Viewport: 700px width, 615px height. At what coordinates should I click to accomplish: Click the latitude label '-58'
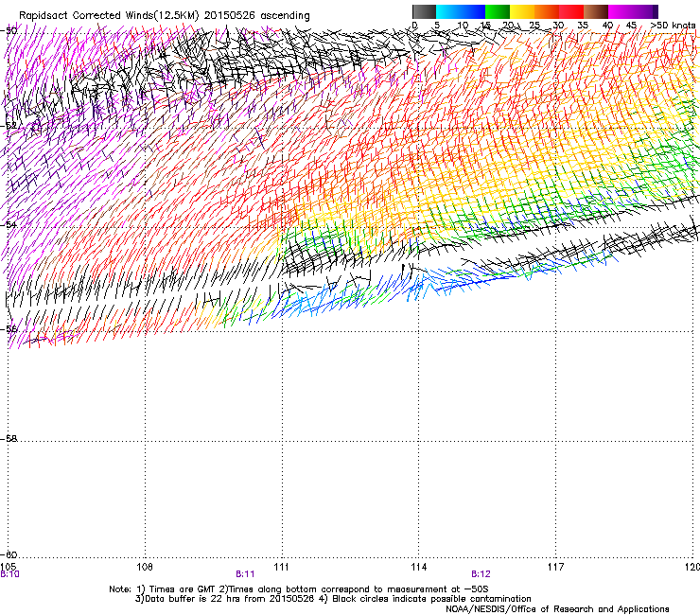(x=9, y=439)
